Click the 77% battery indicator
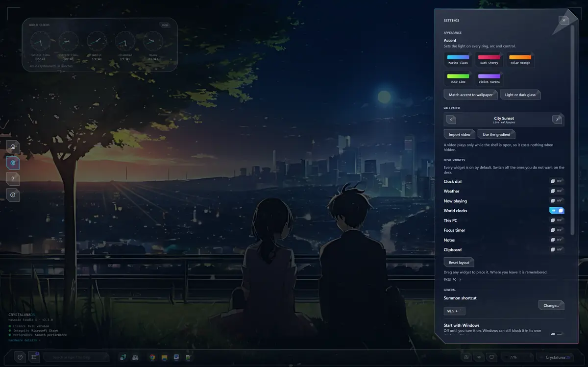Image resolution: width=588 pixels, height=367 pixels. click(x=517, y=357)
